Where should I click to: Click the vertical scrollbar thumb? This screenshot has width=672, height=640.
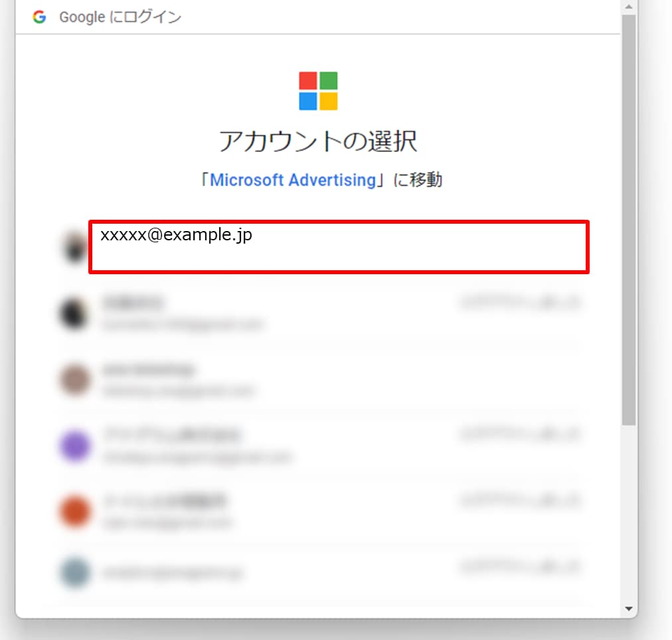628,219
